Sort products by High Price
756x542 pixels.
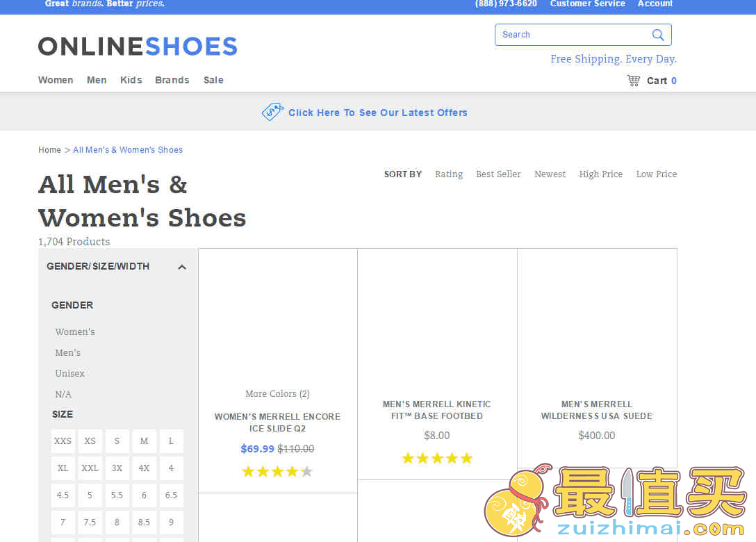(x=601, y=174)
